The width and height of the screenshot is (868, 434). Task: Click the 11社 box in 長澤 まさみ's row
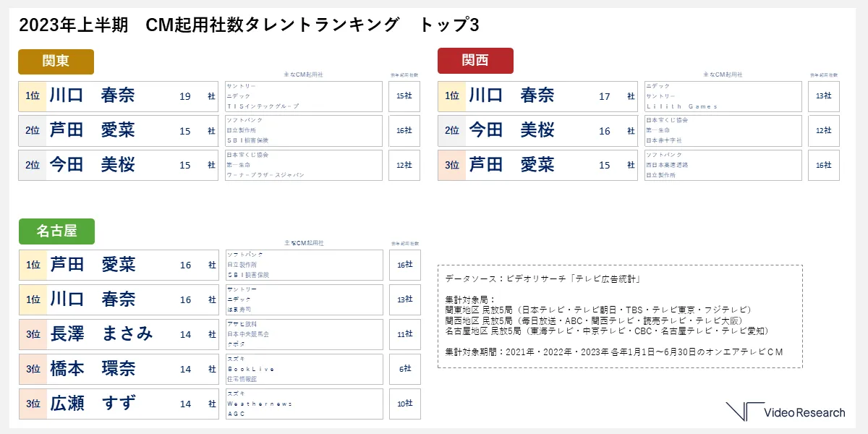pyautogui.click(x=404, y=334)
